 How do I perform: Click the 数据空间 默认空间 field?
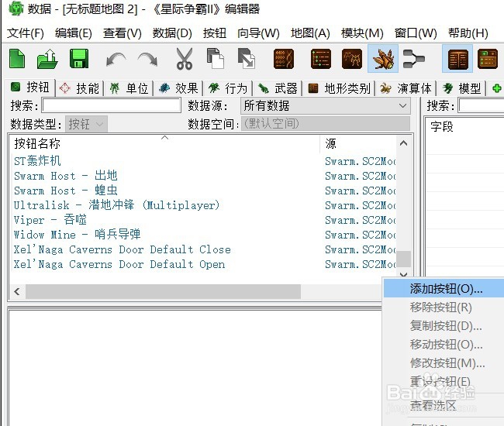[x=326, y=124]
